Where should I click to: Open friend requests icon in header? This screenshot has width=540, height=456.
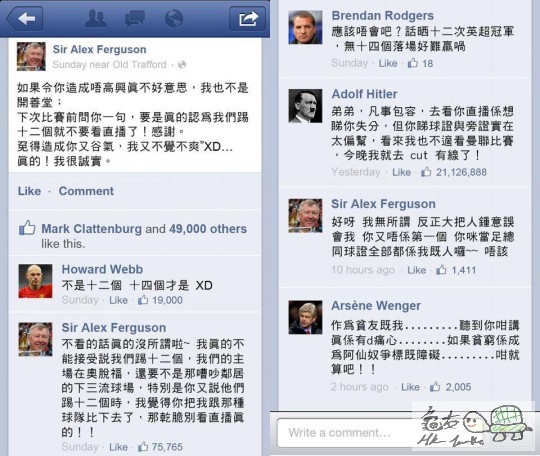click(95, 19)
